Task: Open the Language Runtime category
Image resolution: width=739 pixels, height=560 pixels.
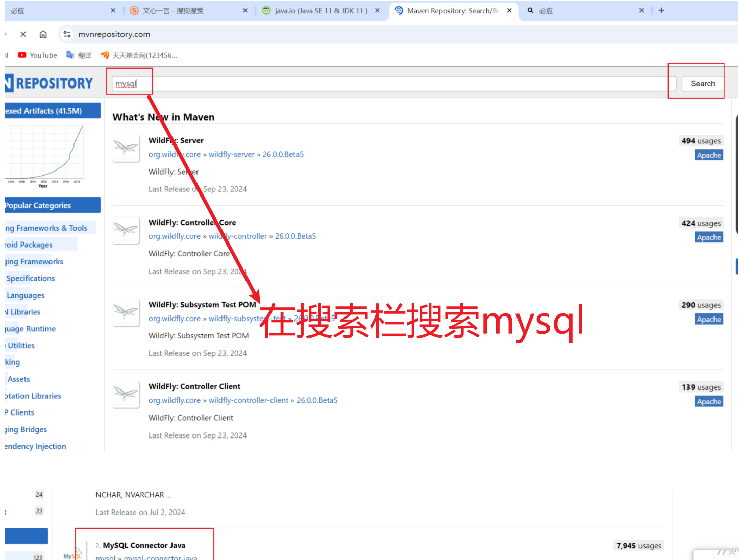Action: 31,329
